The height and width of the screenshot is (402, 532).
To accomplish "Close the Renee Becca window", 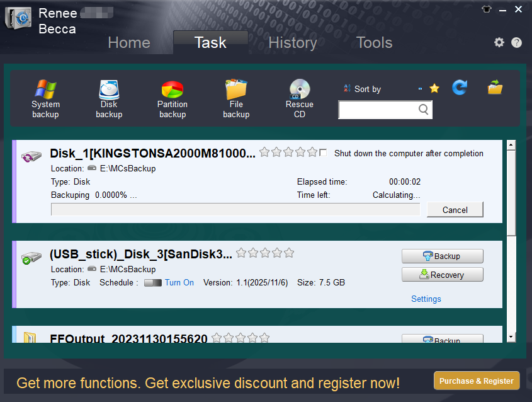I will point(518,9).
